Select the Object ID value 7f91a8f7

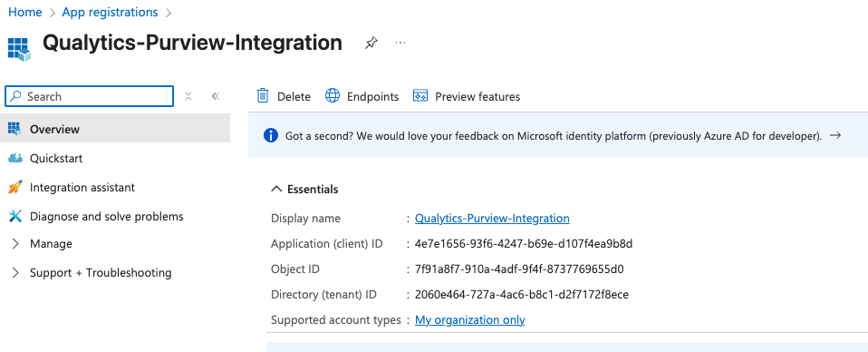pos(519,269)
